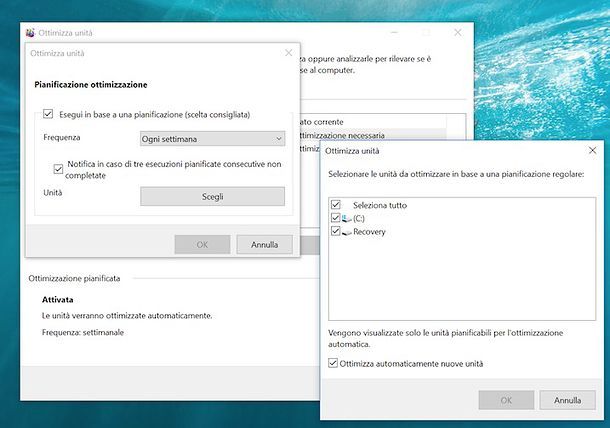This screenshot has width=610, height=428.
Task: Click Annulla in the Pianificazione ottimizzazione dialog
Action: [265, 245]
